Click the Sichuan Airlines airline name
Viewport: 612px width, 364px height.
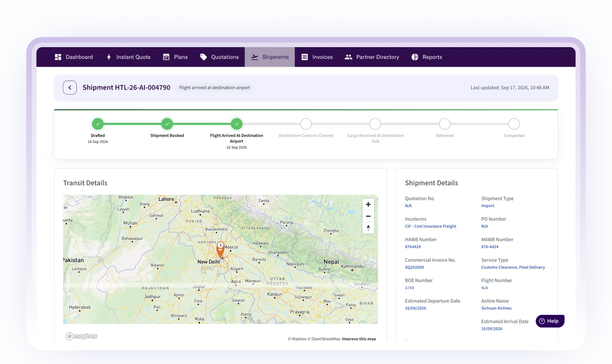(496, 309)
